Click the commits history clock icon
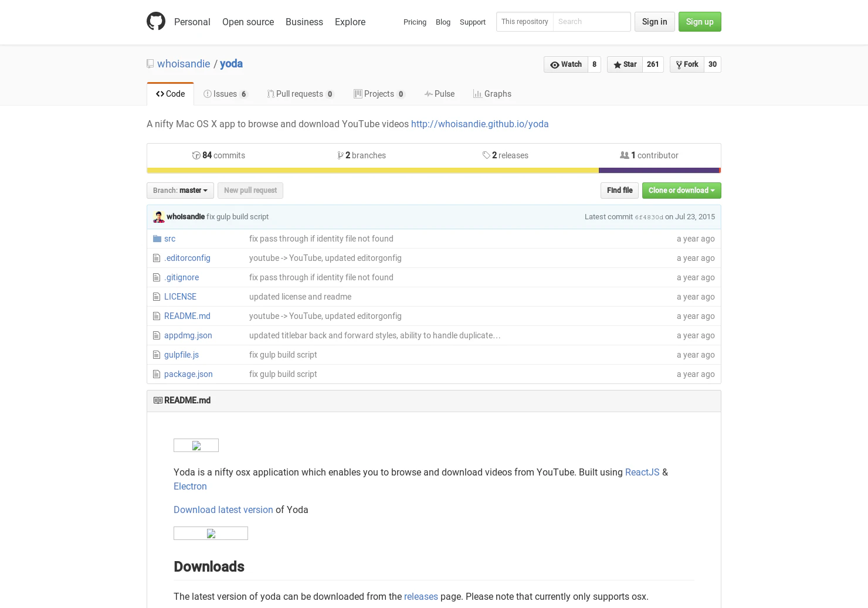868x608 pixels. [196, 155]
